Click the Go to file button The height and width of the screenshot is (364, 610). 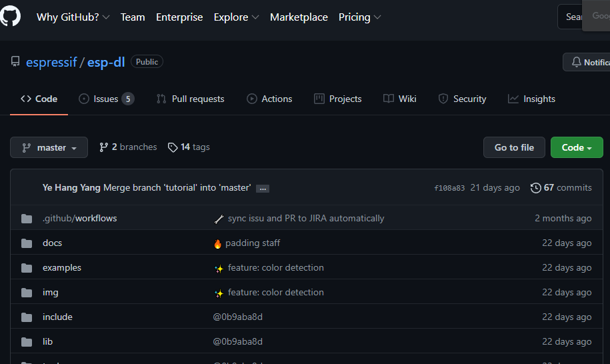[x=514, y=147]
